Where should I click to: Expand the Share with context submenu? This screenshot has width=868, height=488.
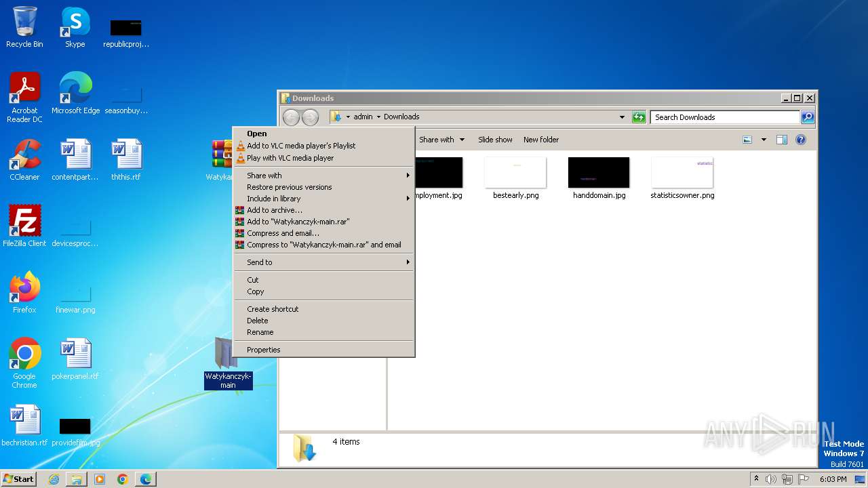coord(324,176)
